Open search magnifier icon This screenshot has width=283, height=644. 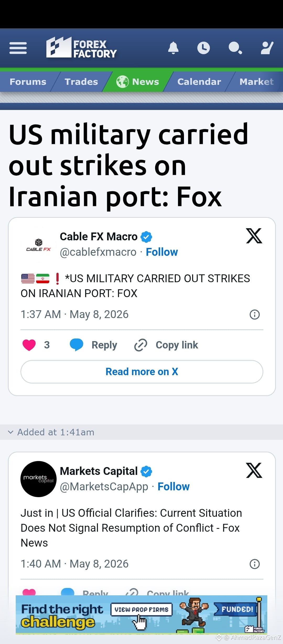click(x=235, y=48)
